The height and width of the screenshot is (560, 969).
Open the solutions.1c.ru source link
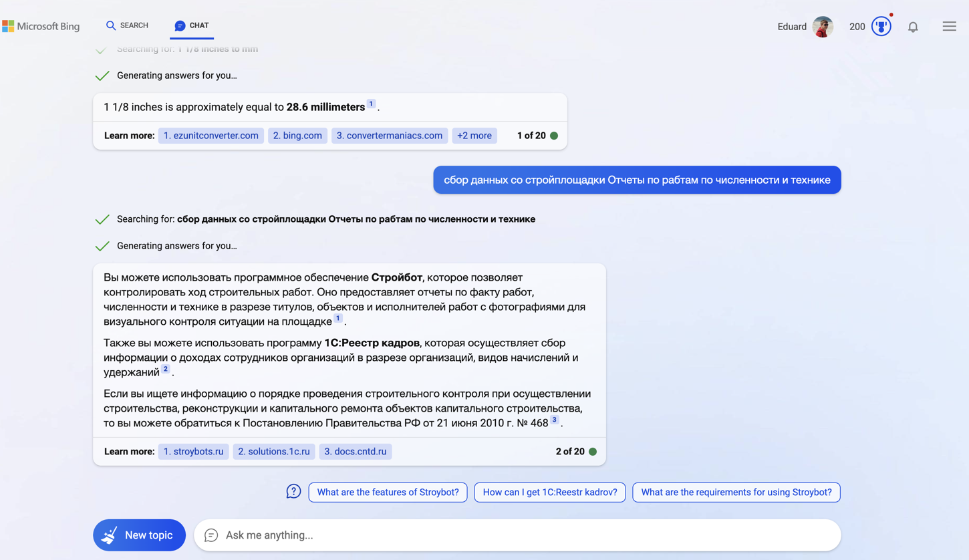click(x=274, y=452)
